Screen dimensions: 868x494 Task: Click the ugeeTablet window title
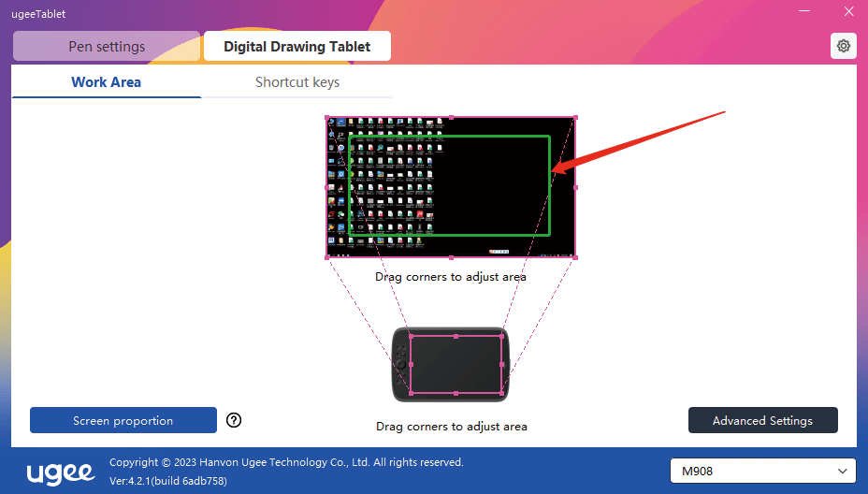[x=38, y=14]
